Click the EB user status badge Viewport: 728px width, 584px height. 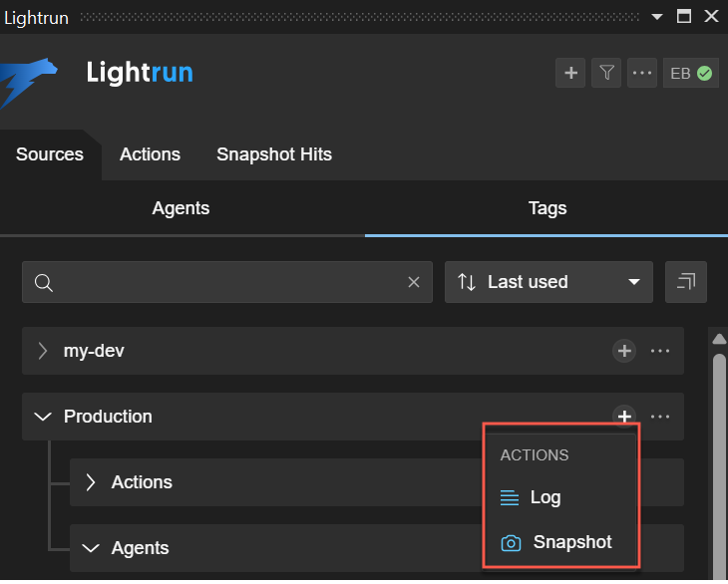(691, 73)
